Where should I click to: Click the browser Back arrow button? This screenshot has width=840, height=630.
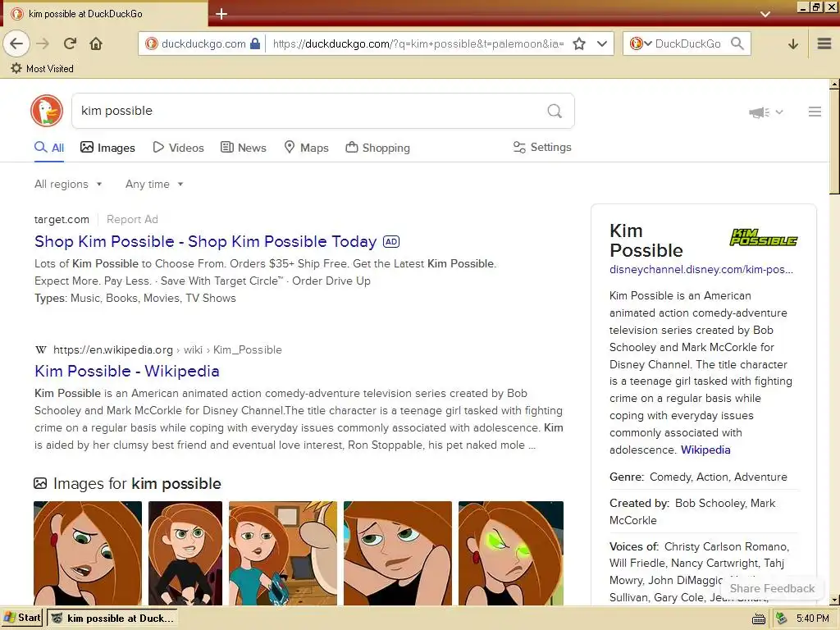16,43
